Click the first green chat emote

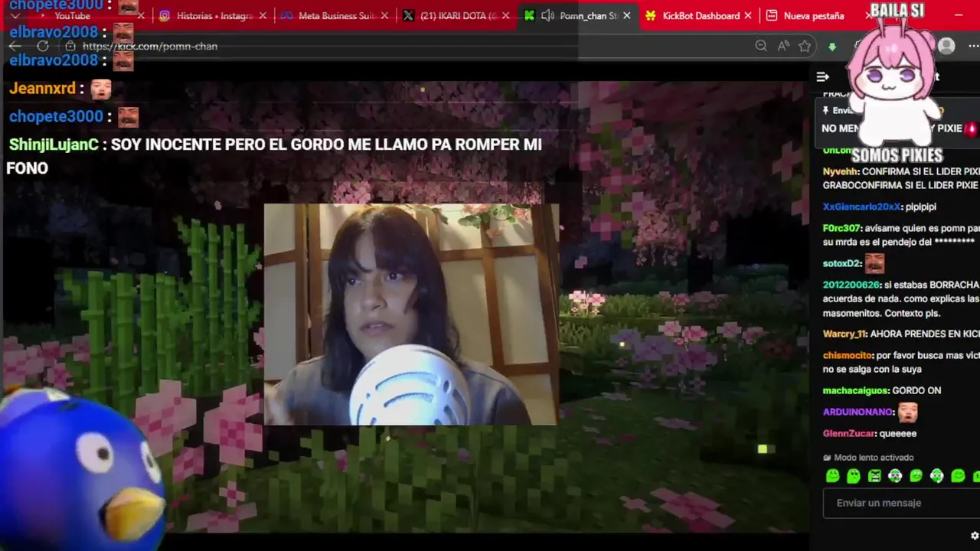(x=833, y=476)
